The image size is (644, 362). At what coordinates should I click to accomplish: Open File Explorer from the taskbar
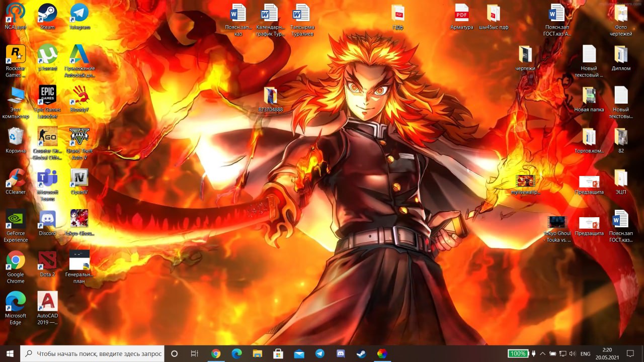pos(257,353)
